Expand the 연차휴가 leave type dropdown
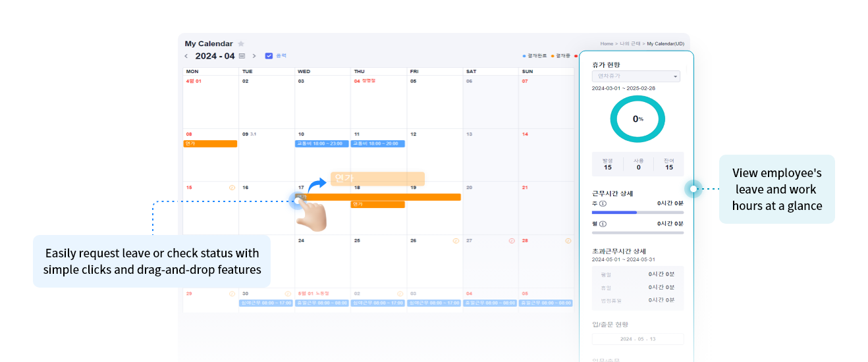 click(x=636, y=76)
